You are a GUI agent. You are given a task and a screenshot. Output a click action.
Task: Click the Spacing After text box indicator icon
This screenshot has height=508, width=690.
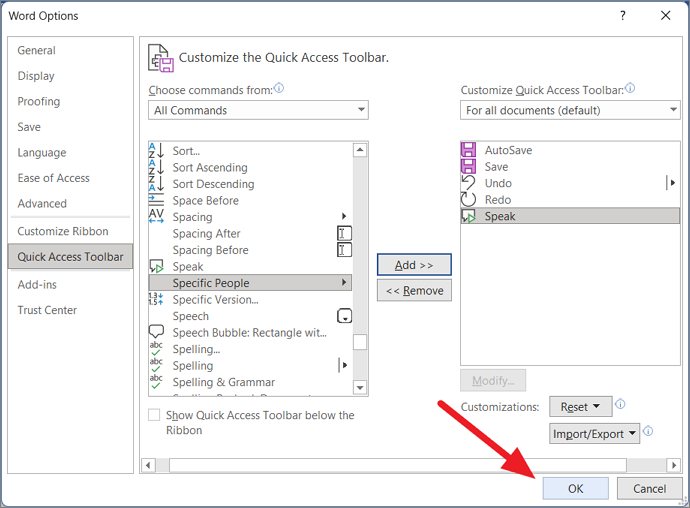coord(344,233)
